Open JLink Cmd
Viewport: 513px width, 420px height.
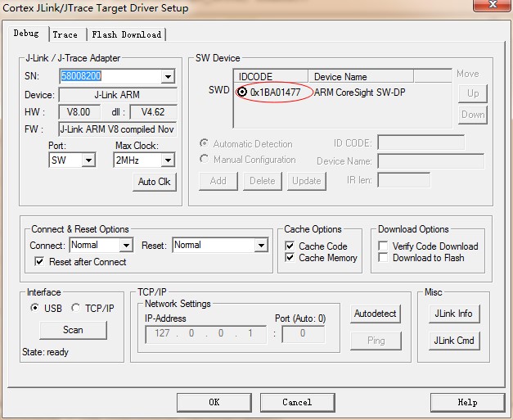point(454,341)
